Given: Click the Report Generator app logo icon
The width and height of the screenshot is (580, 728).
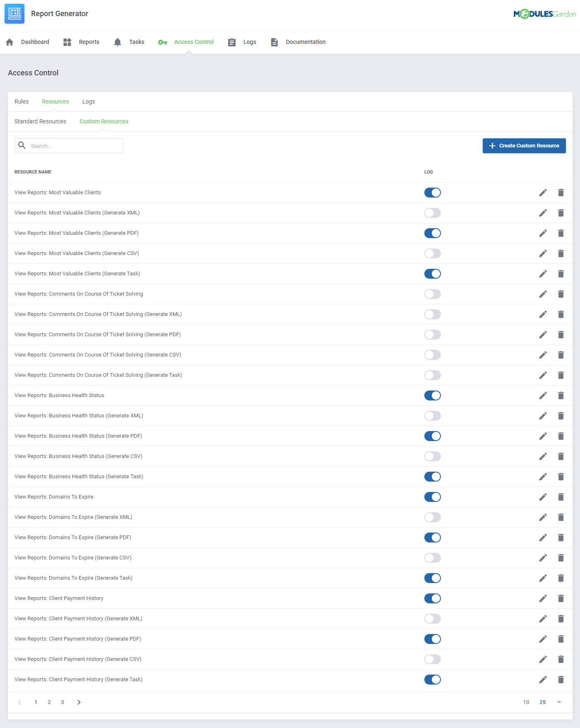Looking at the screenshot, I should coord(14,14).
